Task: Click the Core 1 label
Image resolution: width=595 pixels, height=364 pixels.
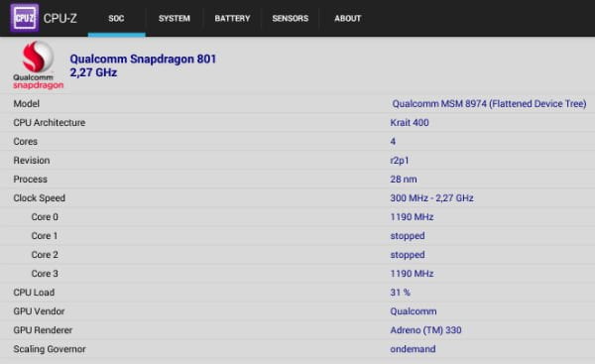Action: (45, 236)
